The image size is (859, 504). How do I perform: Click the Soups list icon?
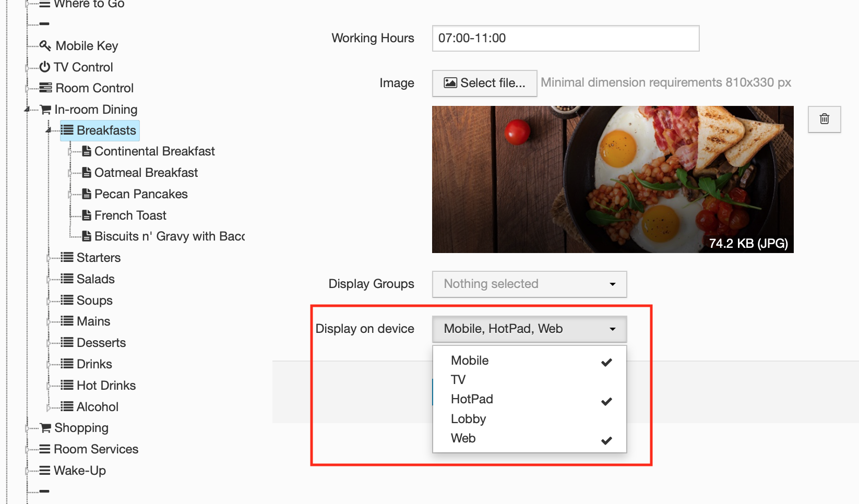67,300
